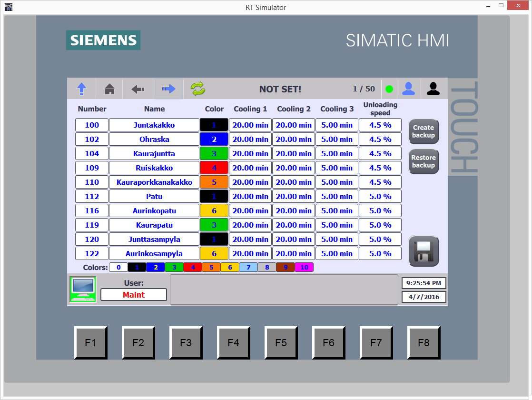
Task: Click the magenta color 10 legend swatch
Action: (304, 267)
